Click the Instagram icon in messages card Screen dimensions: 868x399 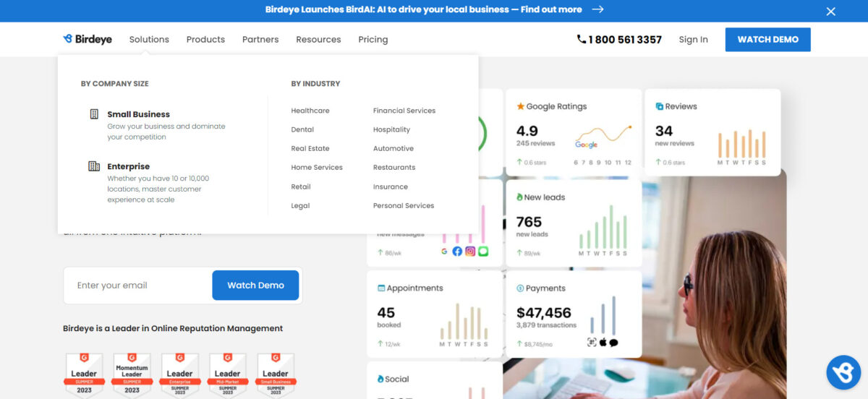470,252
